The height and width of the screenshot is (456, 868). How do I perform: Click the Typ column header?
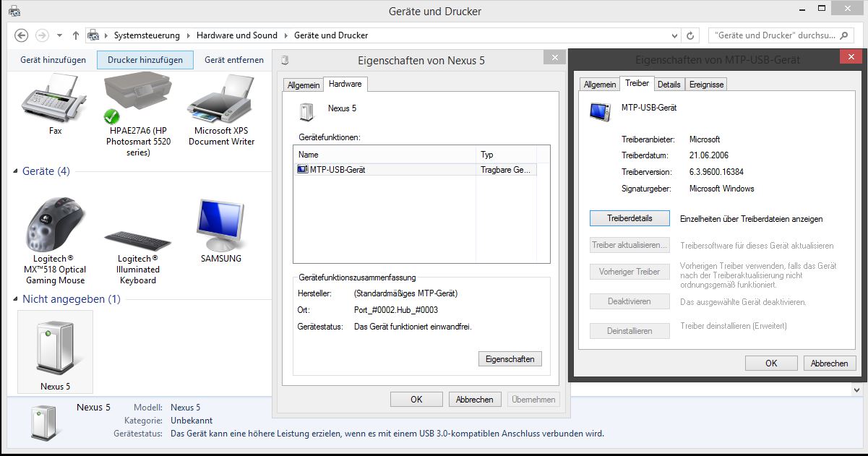click(507, 155)
